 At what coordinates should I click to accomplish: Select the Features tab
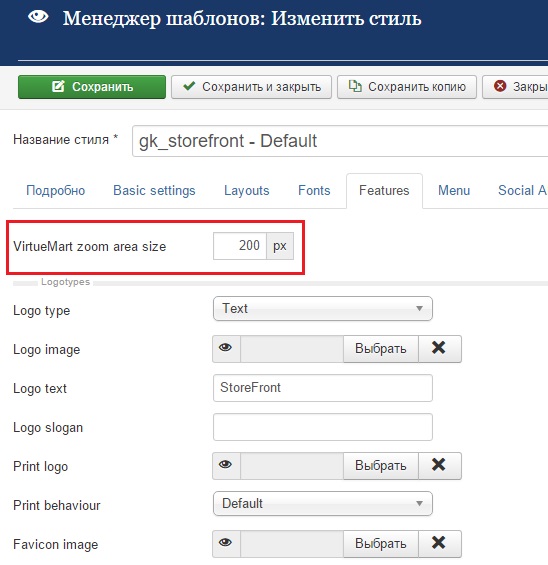[x=384, y=190]
